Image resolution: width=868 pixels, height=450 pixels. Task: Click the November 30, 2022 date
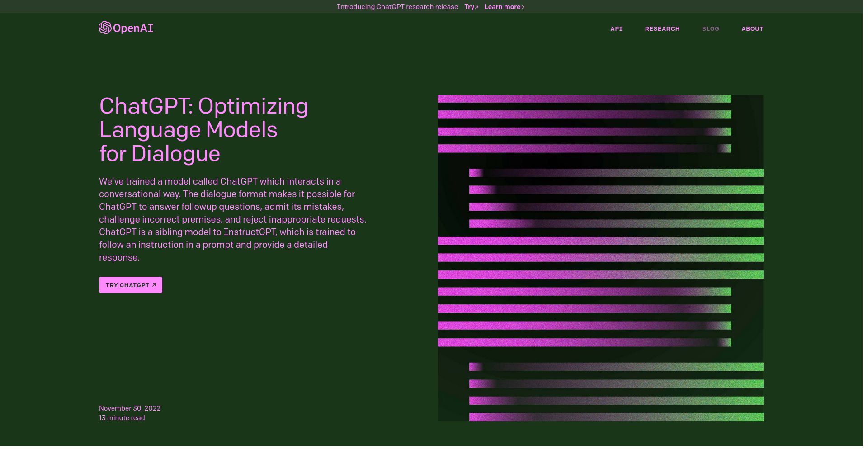tap(130, 408)
